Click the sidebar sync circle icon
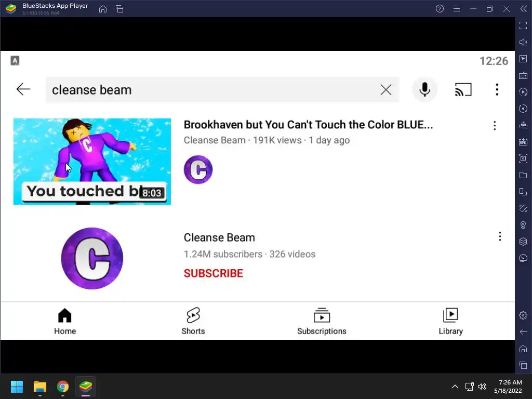Screen dimensions: 532x399 click(x=523, y=109)
